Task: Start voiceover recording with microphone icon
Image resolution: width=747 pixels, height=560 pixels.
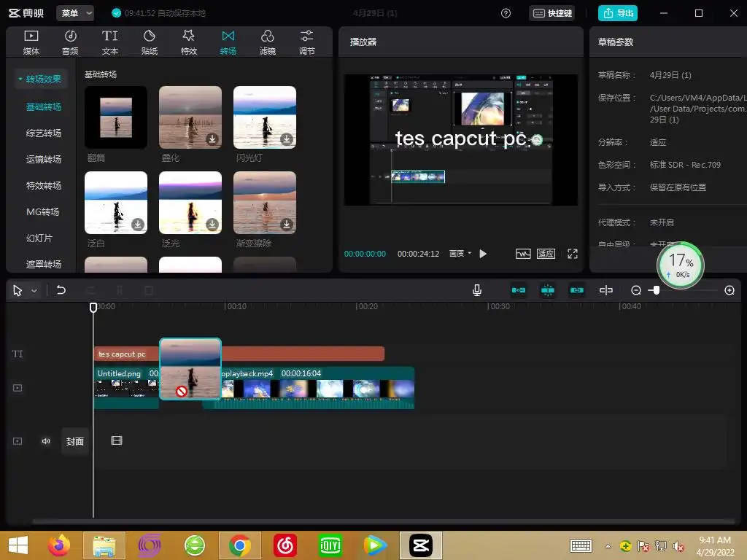Action: pyautogui.click(x=477, y=290)
